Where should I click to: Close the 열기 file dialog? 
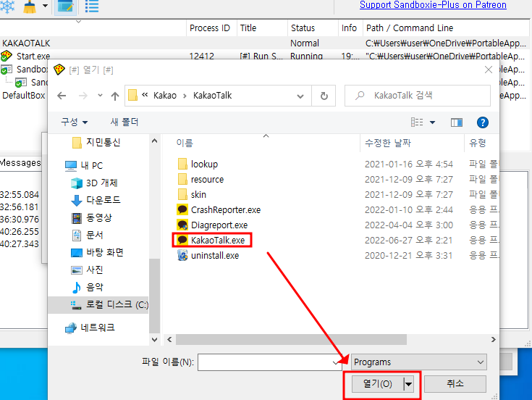coord(489,70)
